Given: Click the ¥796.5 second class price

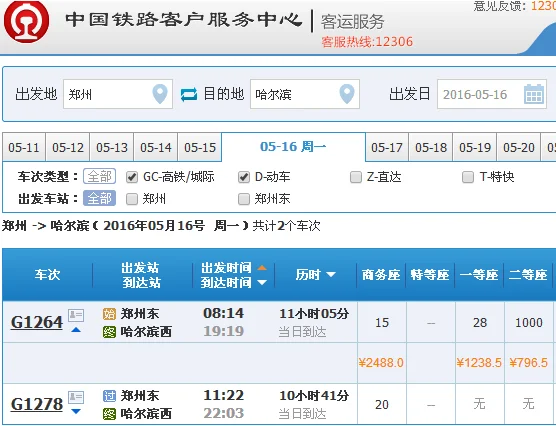Looking at the screenshot, I should (529, 363).
